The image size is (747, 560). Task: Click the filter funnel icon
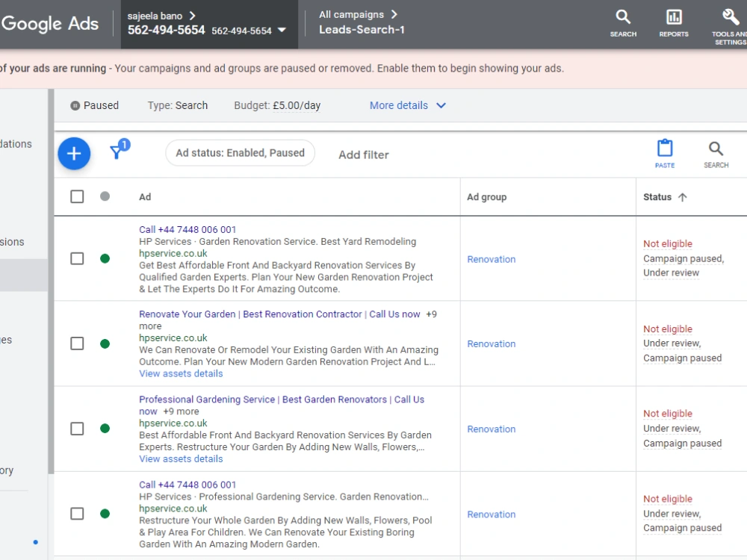tap(117, 152)
